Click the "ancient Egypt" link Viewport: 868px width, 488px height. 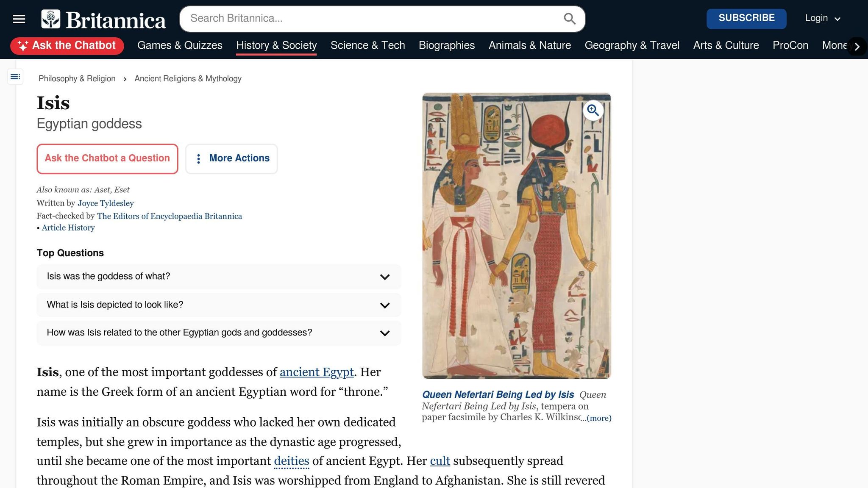click(x=316, y=372)
